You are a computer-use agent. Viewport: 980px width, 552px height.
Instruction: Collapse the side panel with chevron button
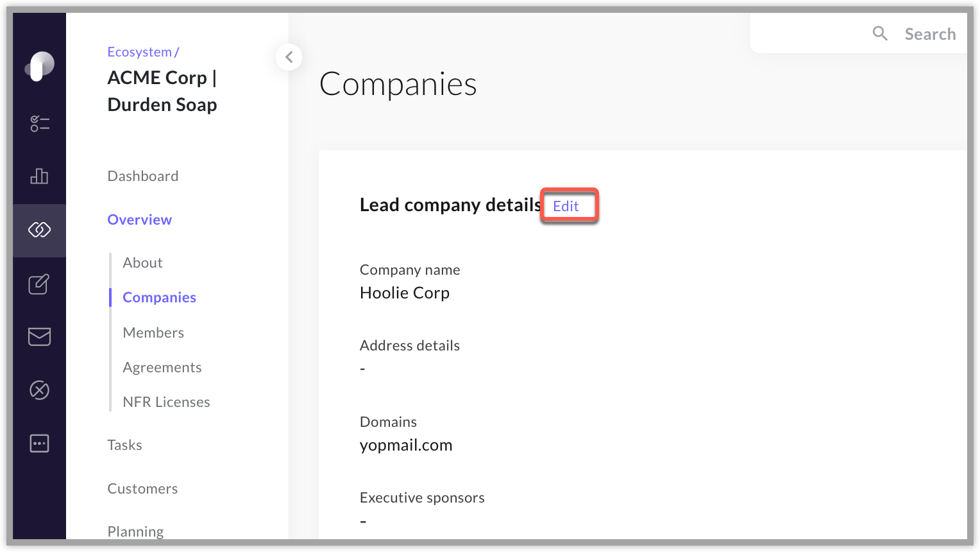[289, 57]
